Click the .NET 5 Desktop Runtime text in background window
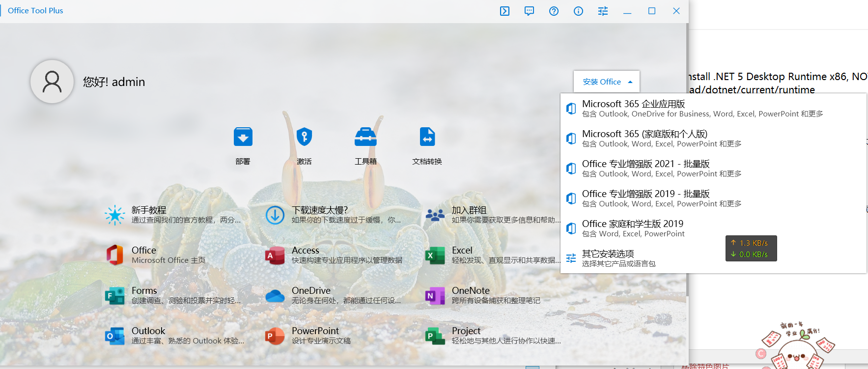 (778, 77)
